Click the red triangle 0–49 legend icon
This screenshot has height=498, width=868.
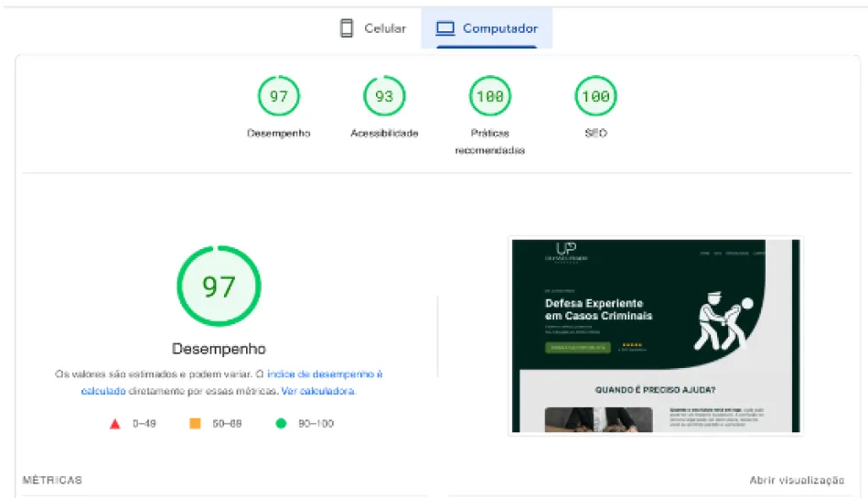(x=115, y=424)
